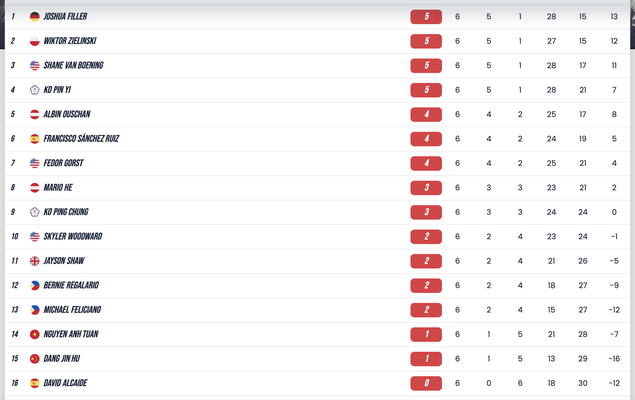Click Jayson Shaw's red points badge
The height and width of the screenshot is (400, 635).
pyautogui.click(x=426, y=261)
